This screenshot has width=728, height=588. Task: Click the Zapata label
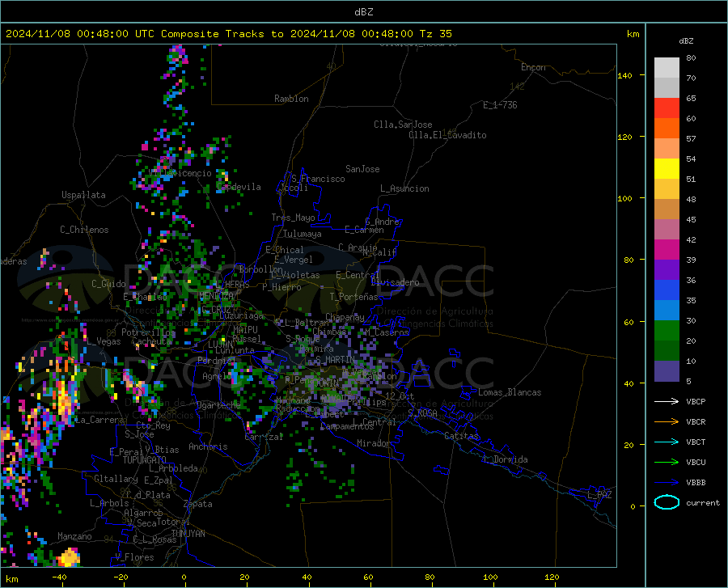[198, 504]
